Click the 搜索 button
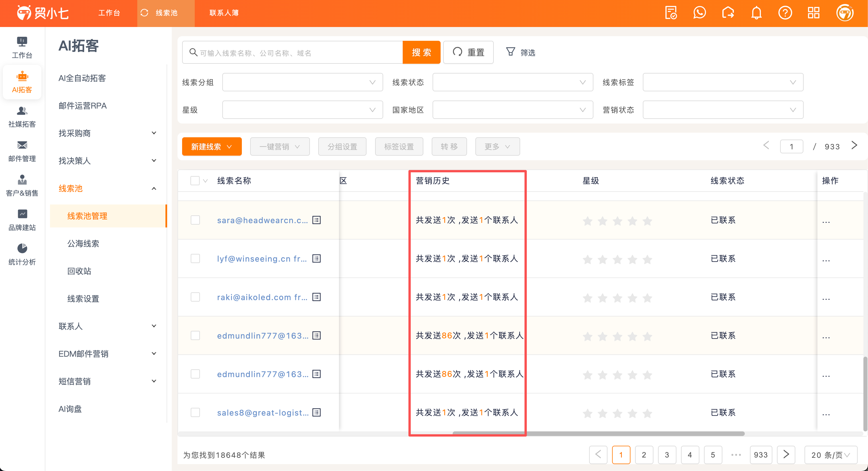 click(x=421, y=52)
